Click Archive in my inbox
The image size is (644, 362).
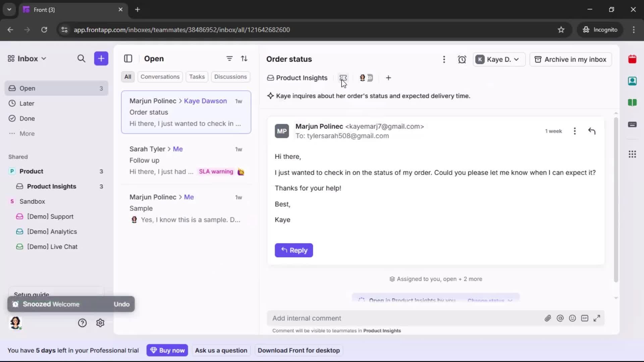click(571, 59)
